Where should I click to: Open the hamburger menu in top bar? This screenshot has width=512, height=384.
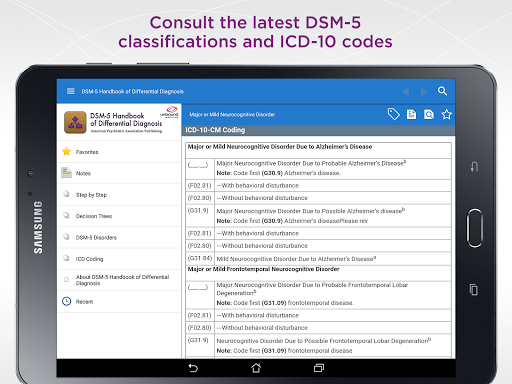pos(71,91)
